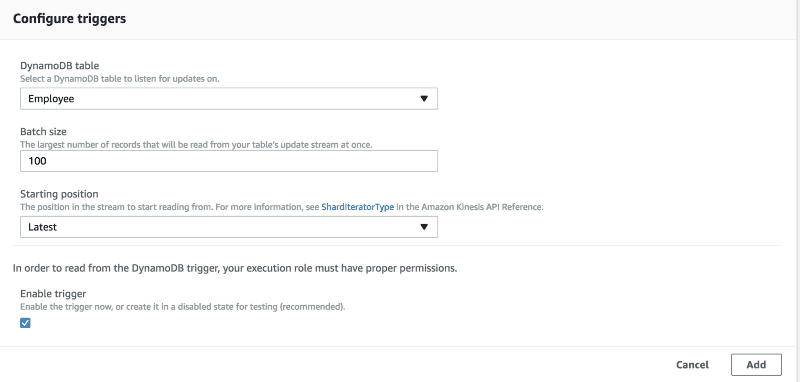800x382 pixels.
Task: Open the ShardIteratorType link
Action: click(357, 208)
